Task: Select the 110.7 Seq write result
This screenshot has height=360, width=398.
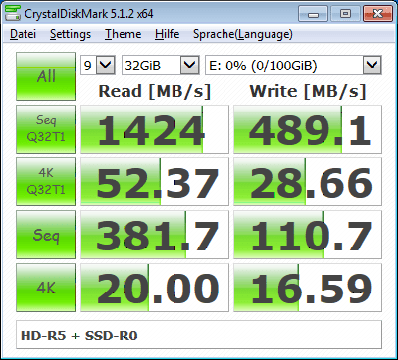Action: click(307, 235)
